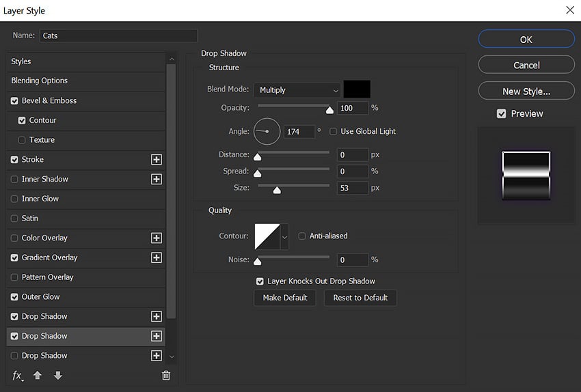This screenshot has height=392, width=581.
Task: Click the plus icon beside Stroke
Action: pos(156,160)
